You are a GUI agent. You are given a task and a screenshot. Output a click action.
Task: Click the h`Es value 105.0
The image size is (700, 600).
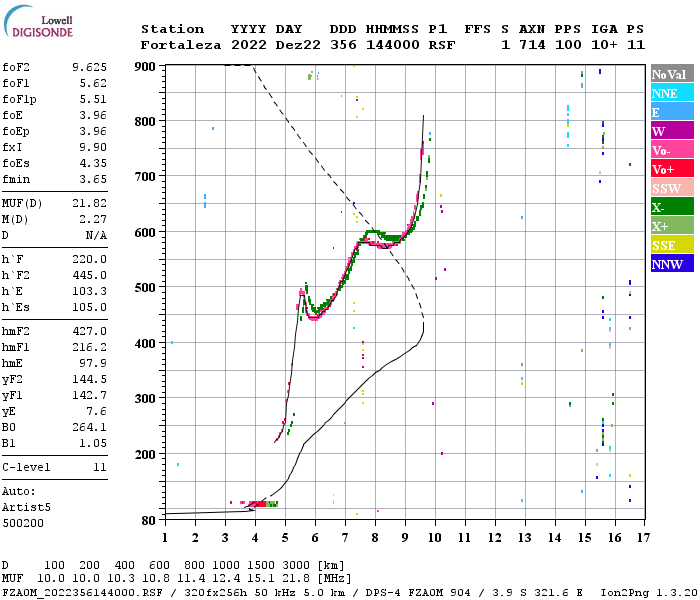(x=89, y=308)
